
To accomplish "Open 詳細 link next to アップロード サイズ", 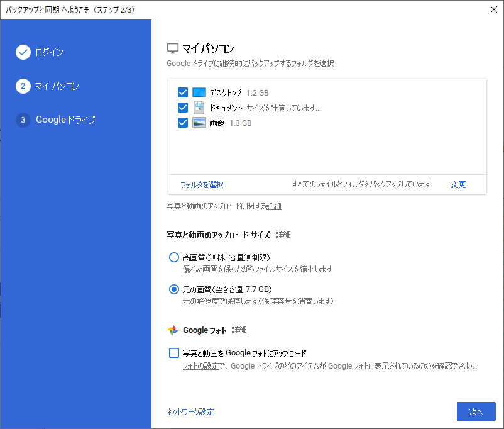I will point(283,235).
